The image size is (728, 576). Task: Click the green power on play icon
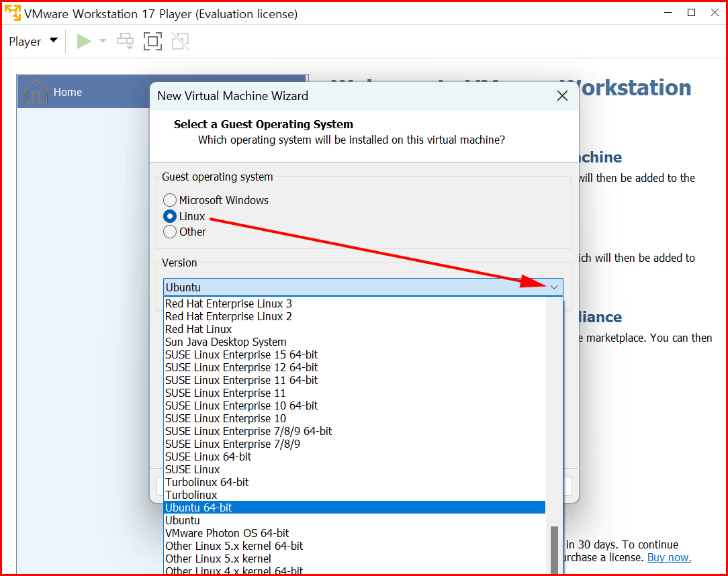pyautogui.click(x=84, y=42)
